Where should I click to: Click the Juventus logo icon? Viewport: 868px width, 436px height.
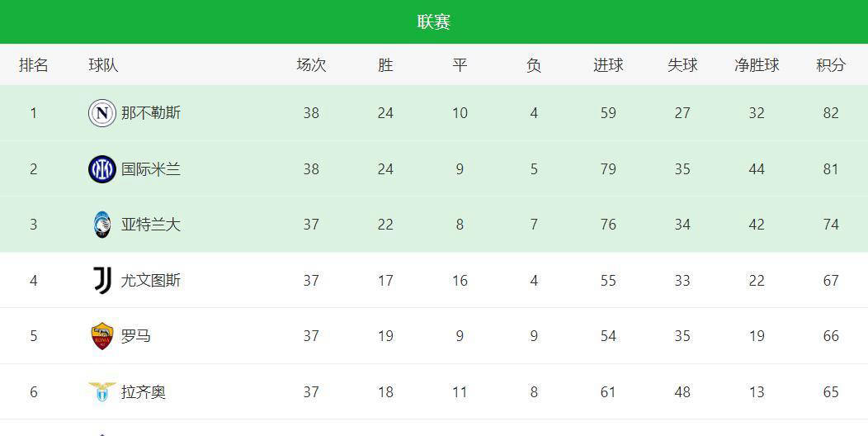tap(101, 280)
